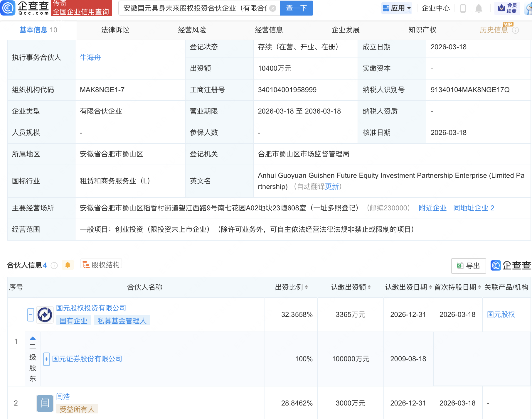Click the orange bell alert for partner info
This screenshot has width=532, height=419.
click(68, 265)
